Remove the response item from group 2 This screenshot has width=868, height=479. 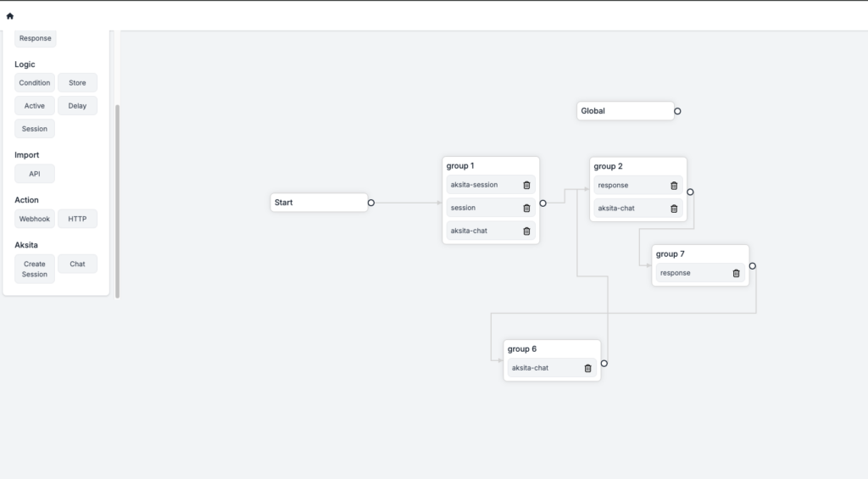click(674, 186)
